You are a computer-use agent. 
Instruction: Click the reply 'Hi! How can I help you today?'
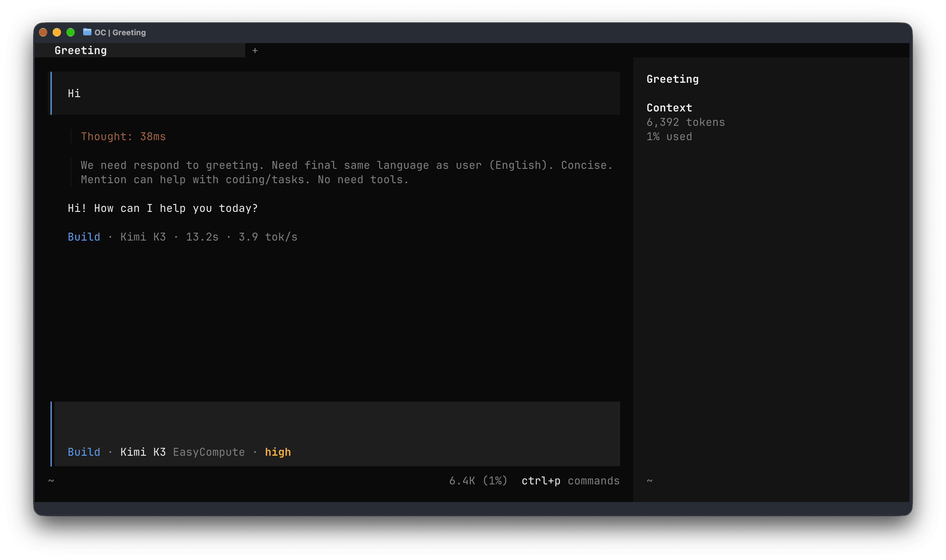tap(163, 208)
